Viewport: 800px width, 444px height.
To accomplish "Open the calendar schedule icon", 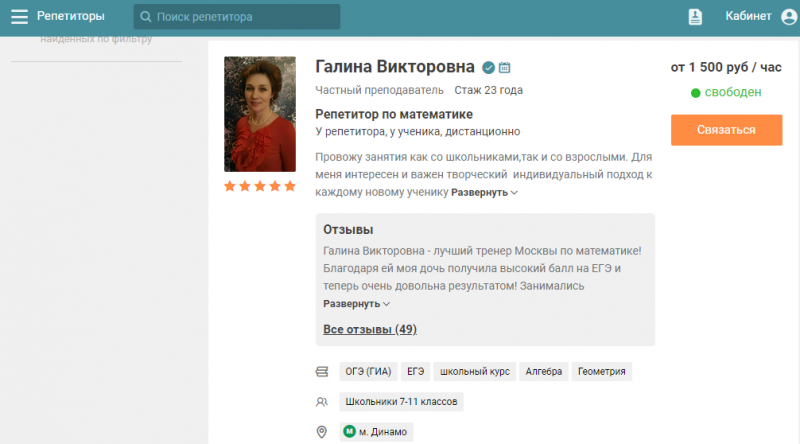I will 505,67.
